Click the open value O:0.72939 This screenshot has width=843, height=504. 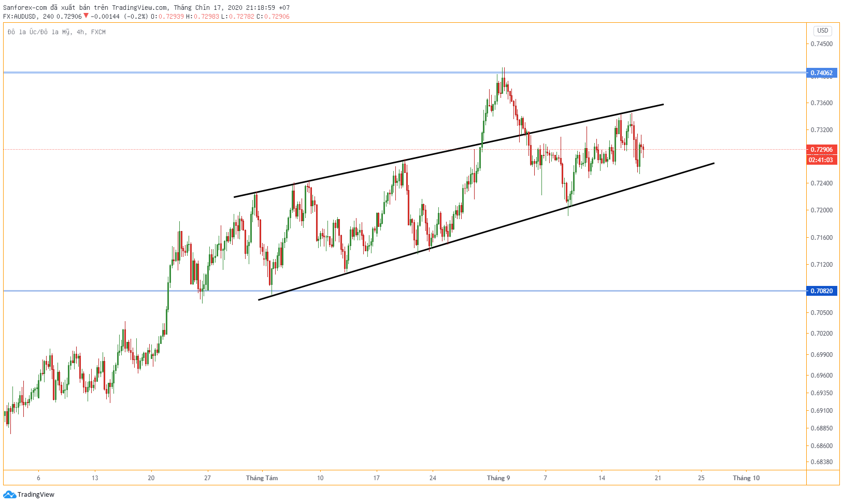(x=167, y=16)
